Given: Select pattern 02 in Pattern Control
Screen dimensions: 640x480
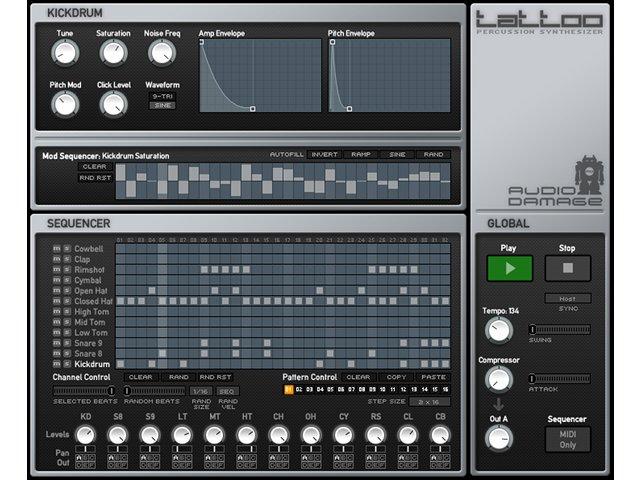Looking at the screenshot, I should pyautogui.click(x=299, y=389).
